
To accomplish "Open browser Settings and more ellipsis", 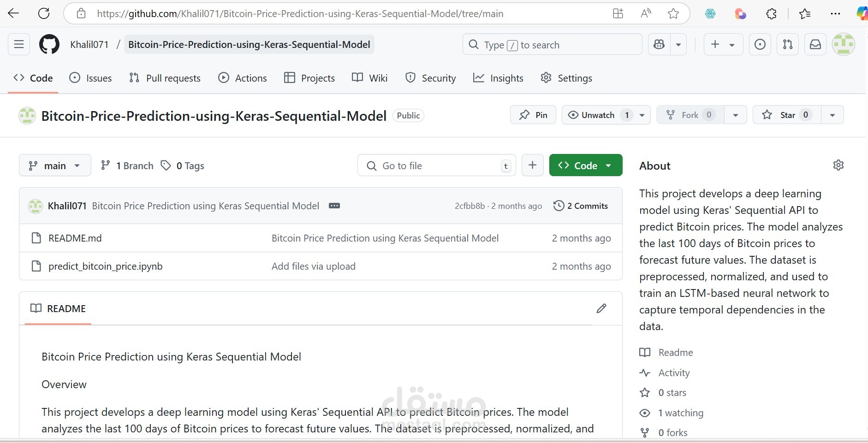I will (835, 14).
